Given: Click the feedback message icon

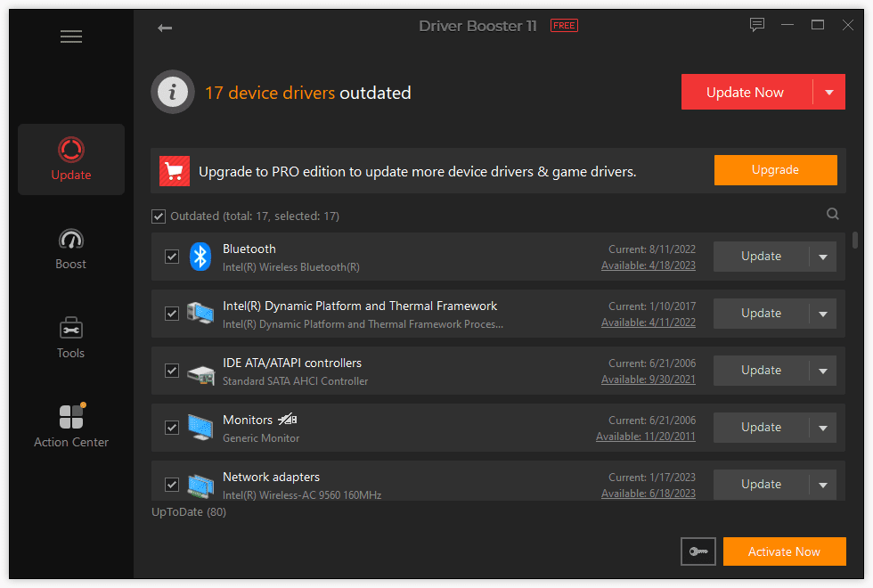Looking at the screenshot, I should pyautogui.click(x=757, y=25).
